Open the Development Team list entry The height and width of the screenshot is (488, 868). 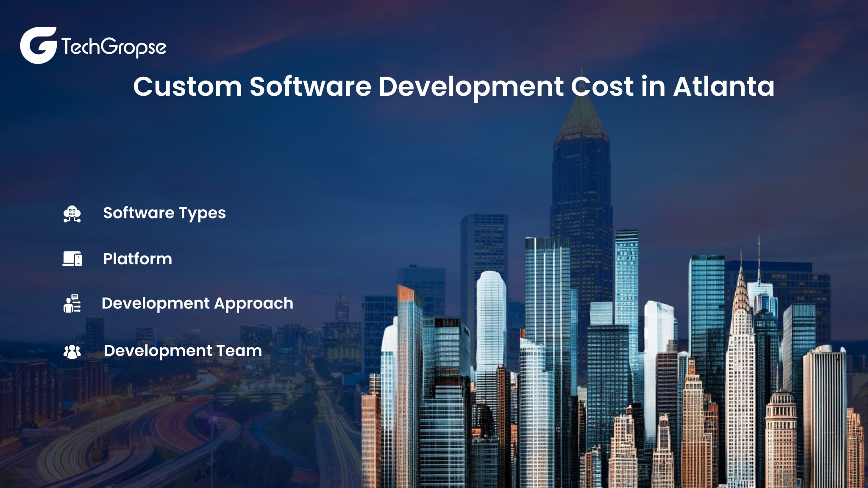point(183,351)
